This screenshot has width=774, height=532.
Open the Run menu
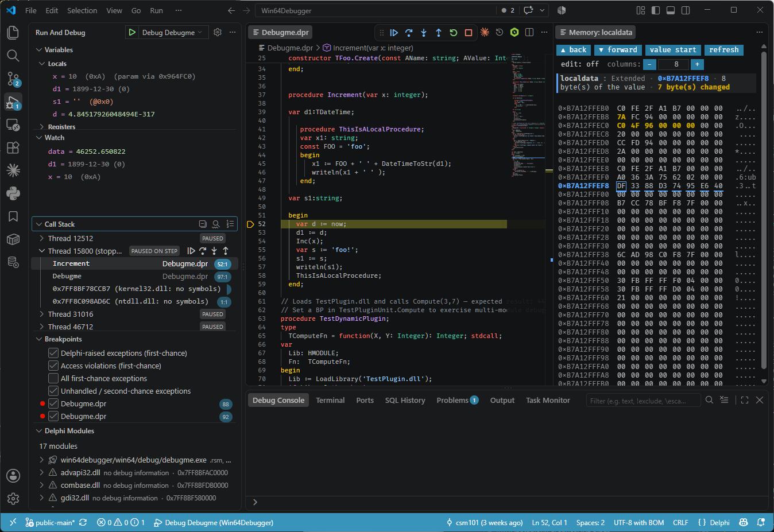(156, 10)
